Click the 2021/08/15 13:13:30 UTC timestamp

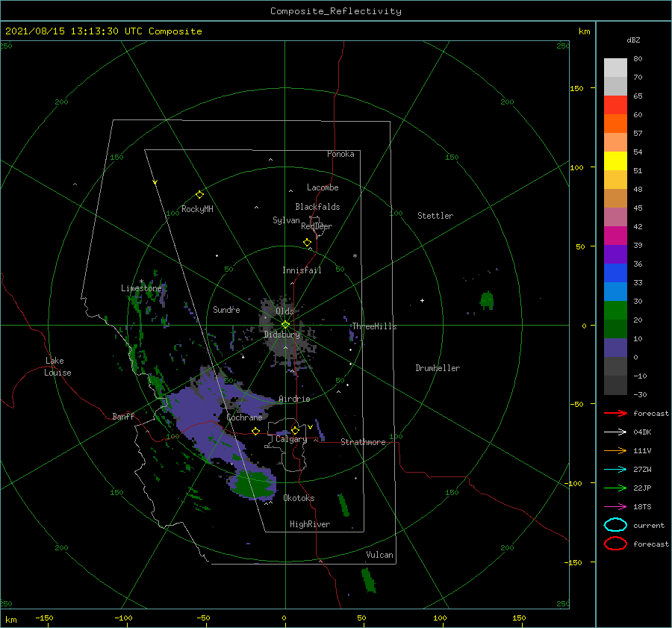(103, 31)
